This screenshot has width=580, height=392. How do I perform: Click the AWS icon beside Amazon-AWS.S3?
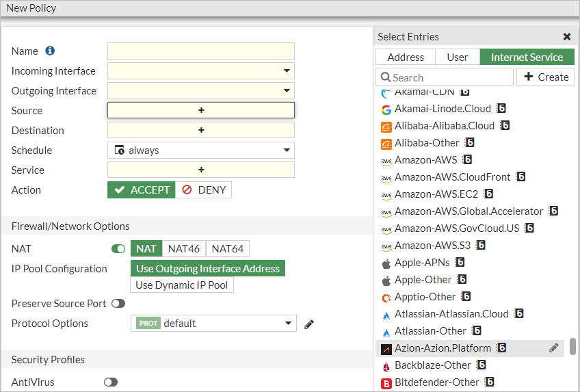point(386,246)
